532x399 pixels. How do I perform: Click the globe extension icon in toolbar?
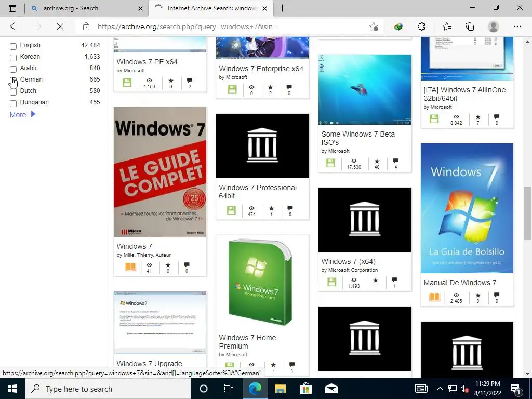pos(398,26)
